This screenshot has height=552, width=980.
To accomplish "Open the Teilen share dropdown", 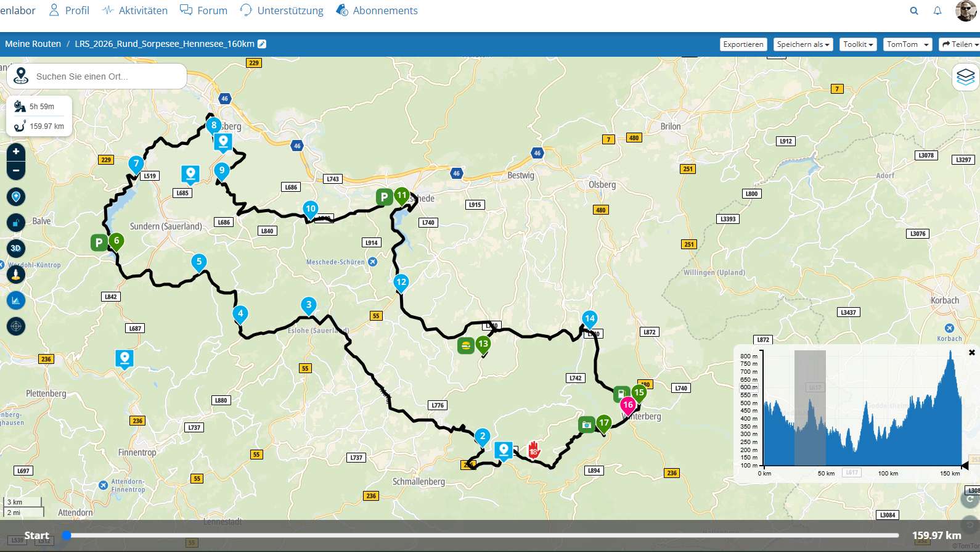I will (960, 44).
